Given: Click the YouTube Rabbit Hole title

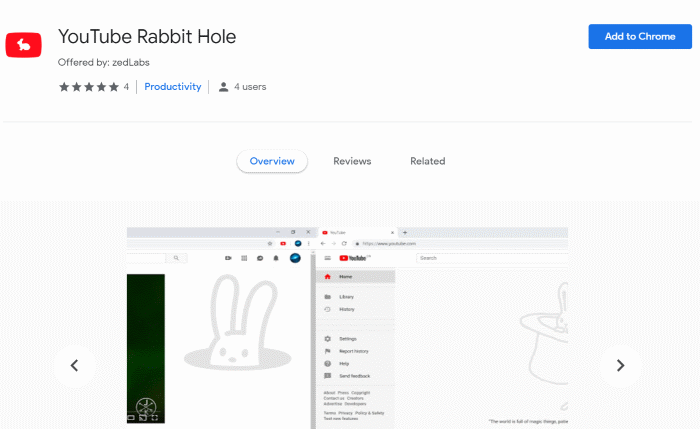Looking at the screenshot, I should pos(147,37).
